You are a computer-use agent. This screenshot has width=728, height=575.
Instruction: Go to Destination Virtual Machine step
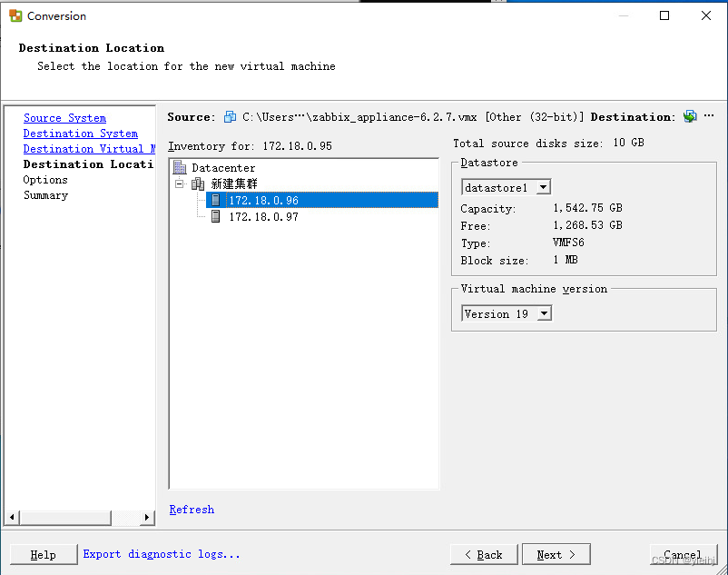click(89, 149)
